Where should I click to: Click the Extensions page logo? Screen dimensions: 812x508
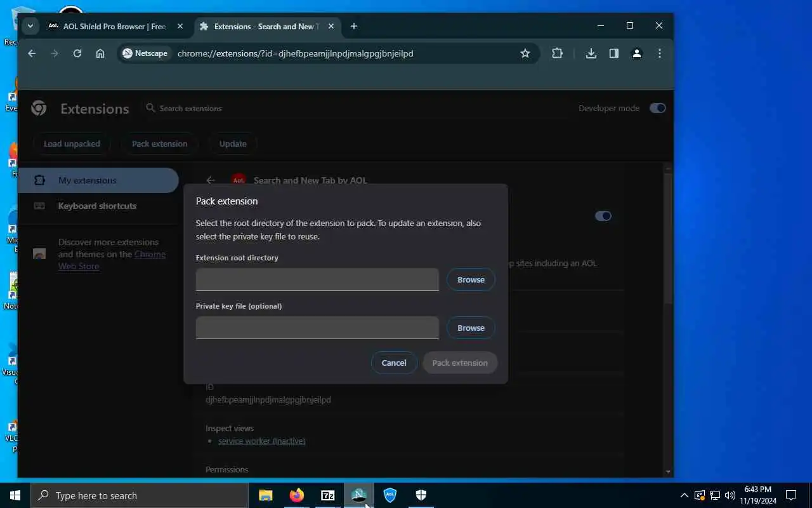point(39,108)
